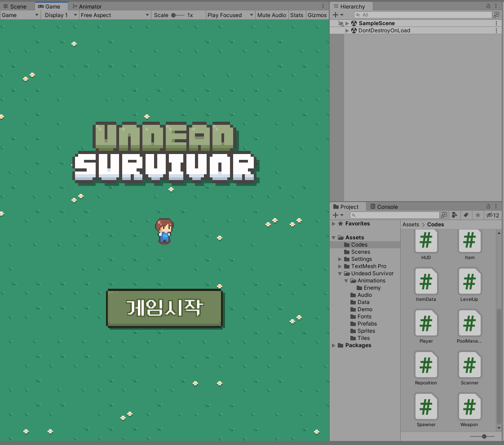Open Project panel more options menu
The image size is (504, 445).
496,206
